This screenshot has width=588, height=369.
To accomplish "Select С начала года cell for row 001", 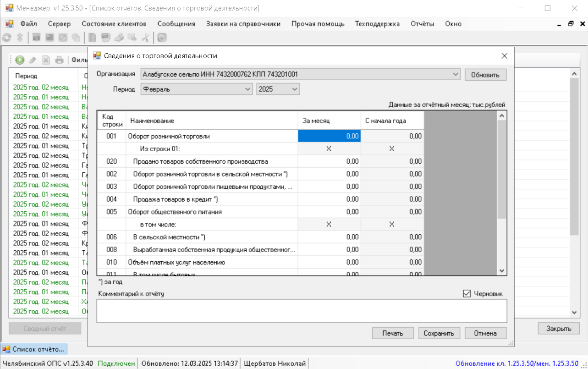I will 392,136.
